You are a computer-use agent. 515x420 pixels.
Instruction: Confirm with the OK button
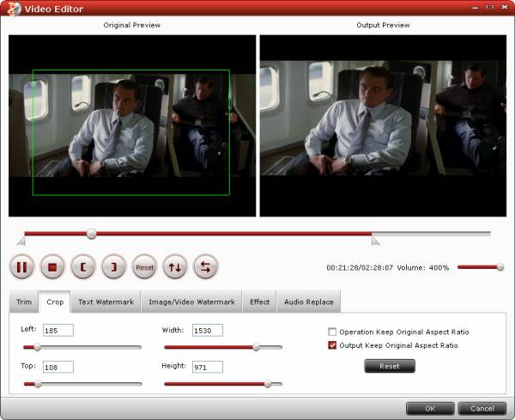pos(430,409)
